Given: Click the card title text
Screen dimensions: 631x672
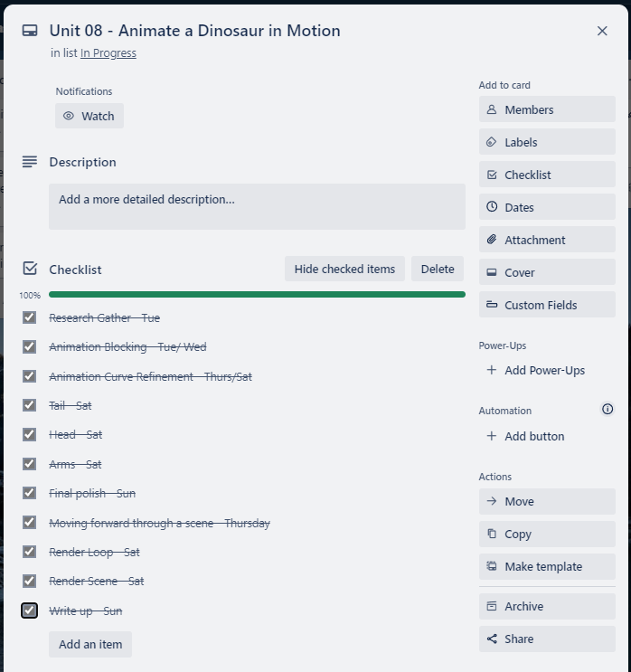Looking at the screenshot, I should (195, 31).
